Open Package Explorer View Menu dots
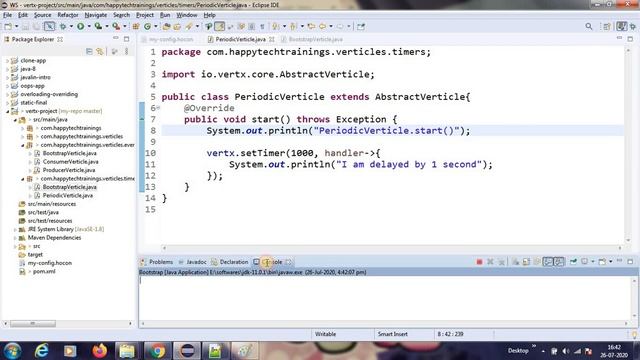 127,51
